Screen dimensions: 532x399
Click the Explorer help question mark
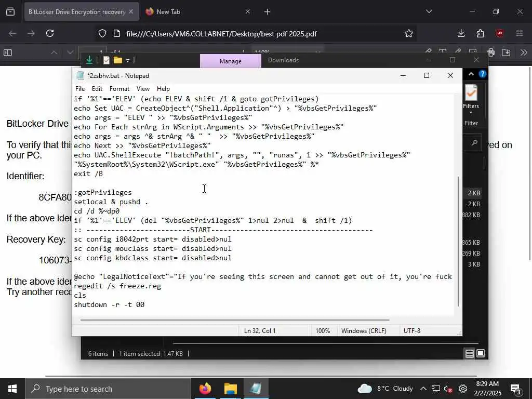(x=482, y=74)
